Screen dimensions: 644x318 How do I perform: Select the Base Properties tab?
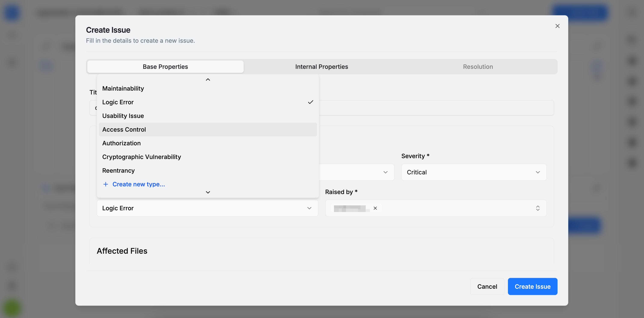click(x=165, y=67)
